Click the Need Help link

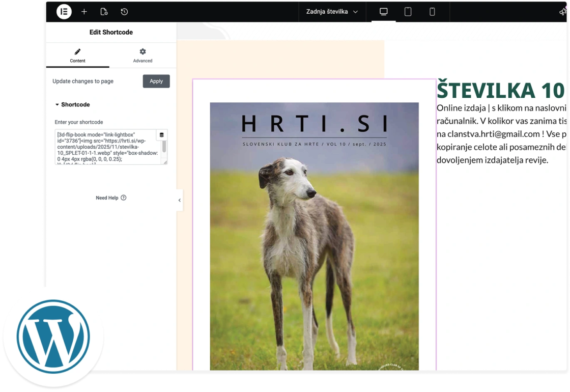[x=107, y=198]
